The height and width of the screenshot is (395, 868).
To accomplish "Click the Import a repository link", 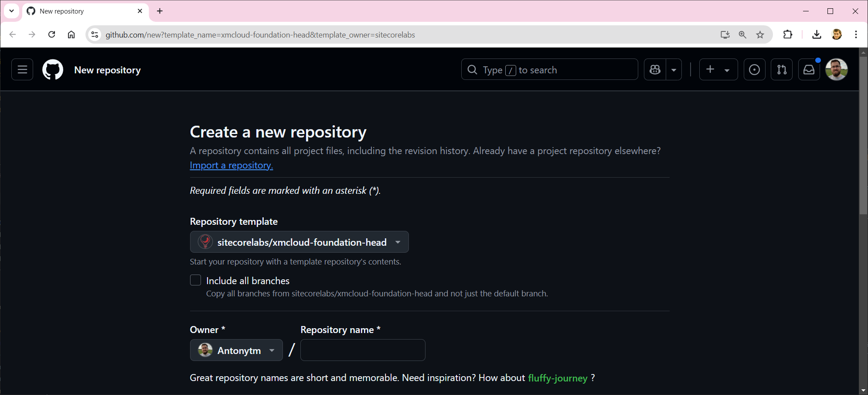I will point(231,165).
